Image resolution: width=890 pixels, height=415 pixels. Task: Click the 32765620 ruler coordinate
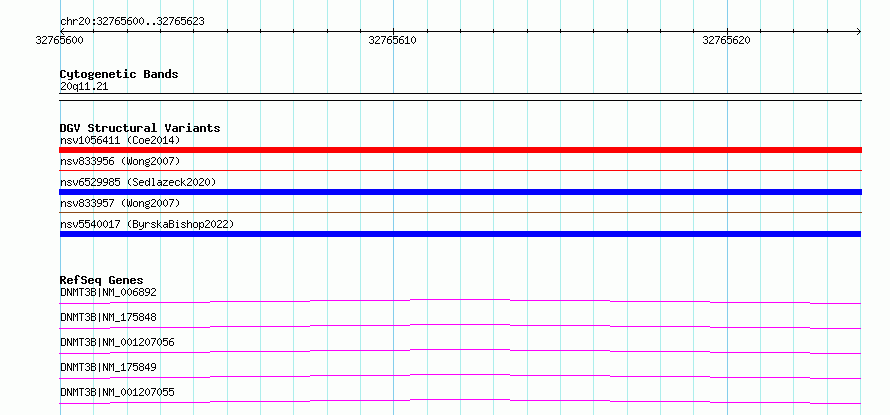point(727,40)
